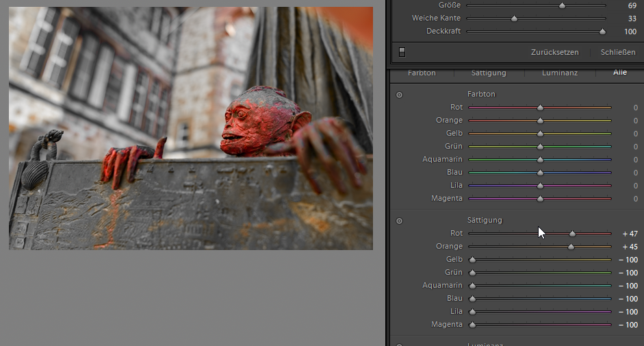644x346 pixels.
Task: Click the Orange saturation slider handle
Action: 571,247
